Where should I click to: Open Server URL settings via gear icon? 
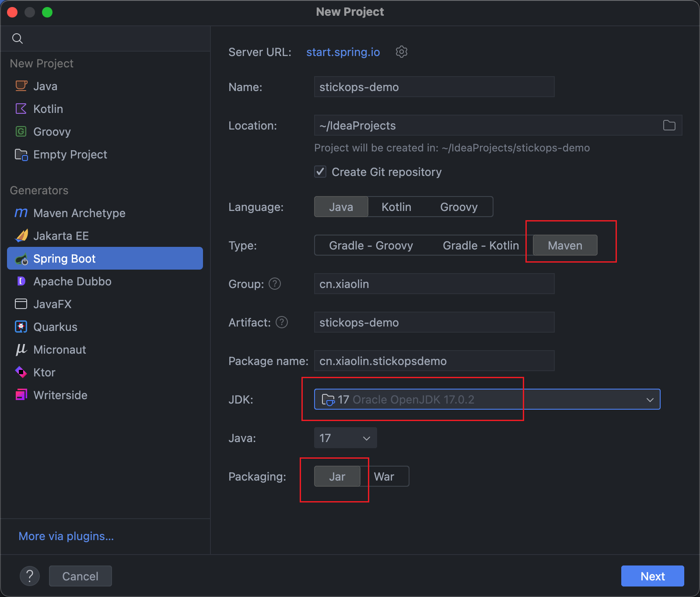(401, 52)
